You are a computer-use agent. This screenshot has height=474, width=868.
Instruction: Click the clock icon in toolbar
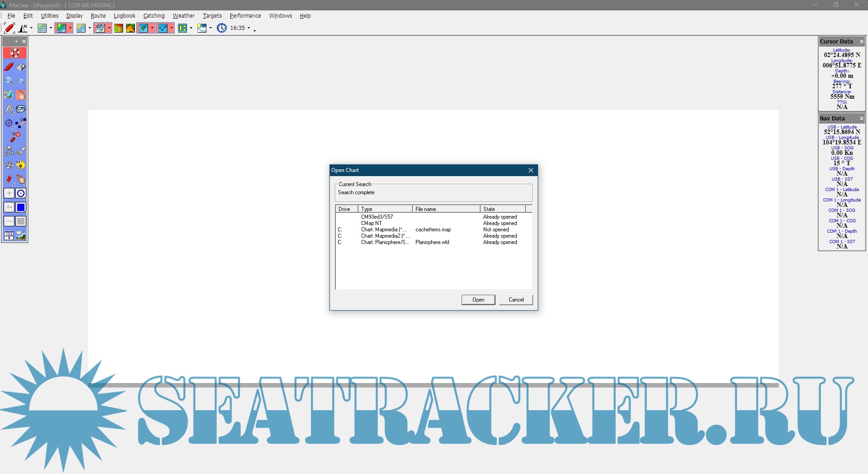point(221,28)
